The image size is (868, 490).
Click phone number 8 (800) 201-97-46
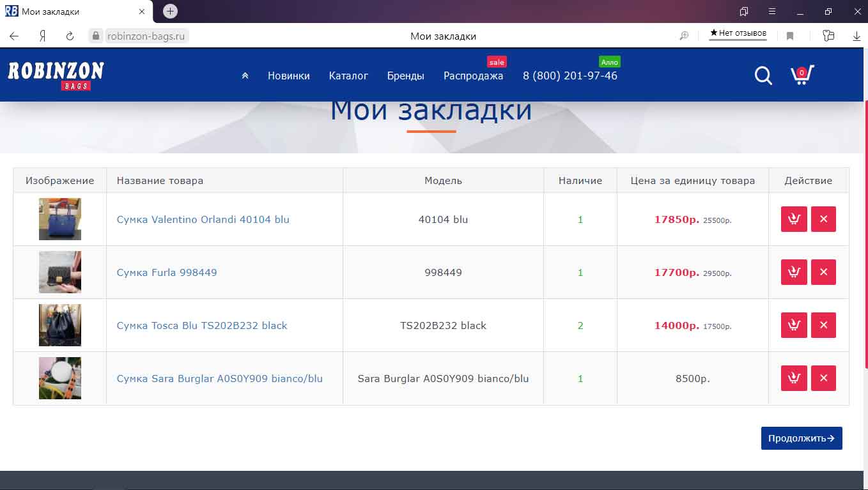pos(570,75)
